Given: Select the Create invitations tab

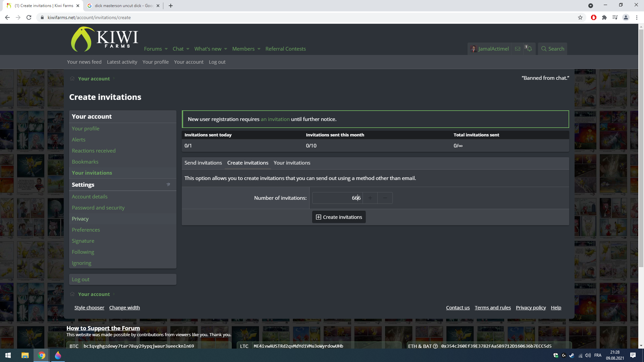Looking at the screenshot, I should [248, 163].
